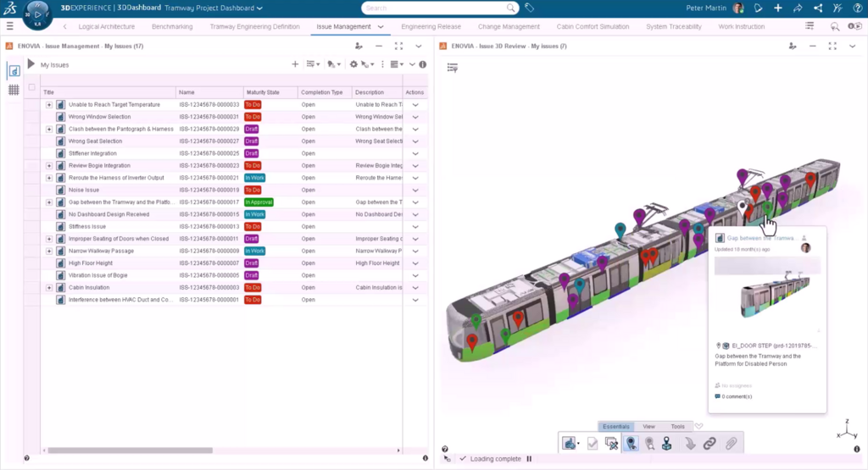Expand the Unable to Reach Target Temperature row
This screenshot has height=470, width=868.
(x=49, y=104)
